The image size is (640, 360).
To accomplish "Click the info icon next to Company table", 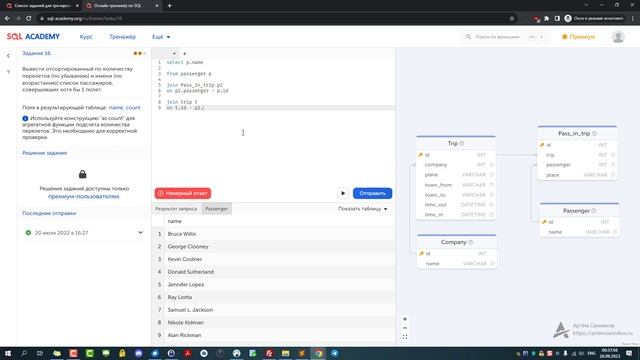I will click(471, 242).
